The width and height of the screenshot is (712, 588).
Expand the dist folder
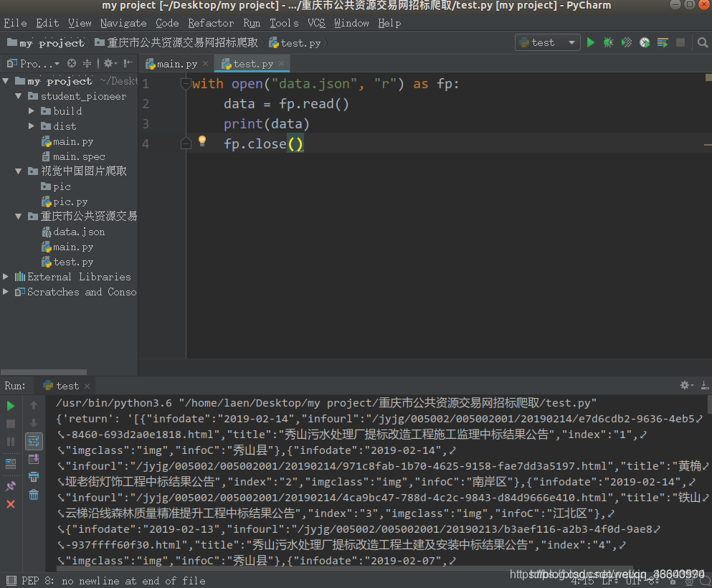coord(31,125)
